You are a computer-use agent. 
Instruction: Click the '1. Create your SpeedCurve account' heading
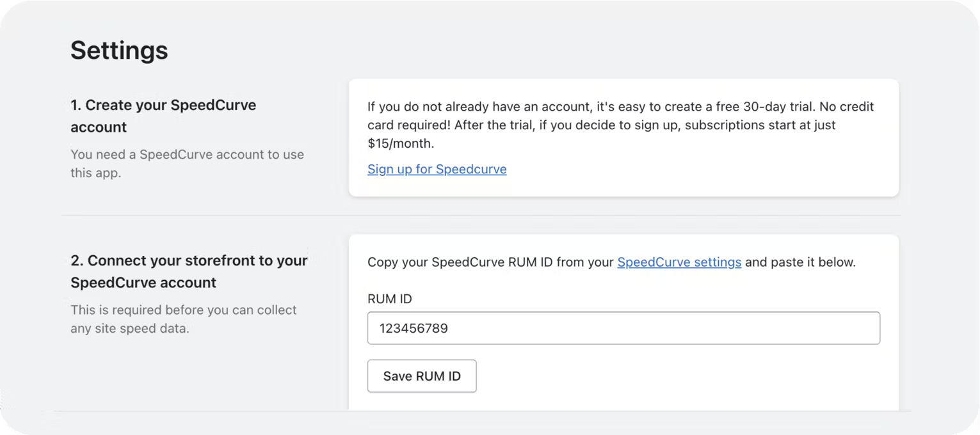click(x=163, y=116)
